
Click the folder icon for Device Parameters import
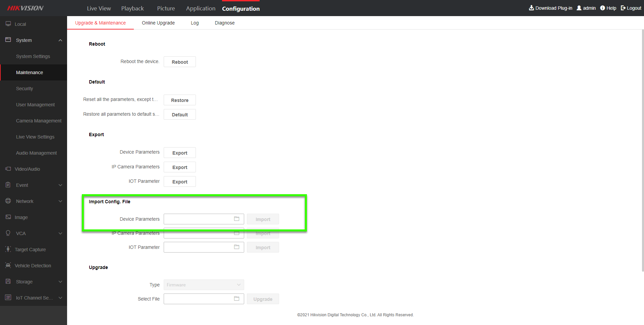[236, 219]
